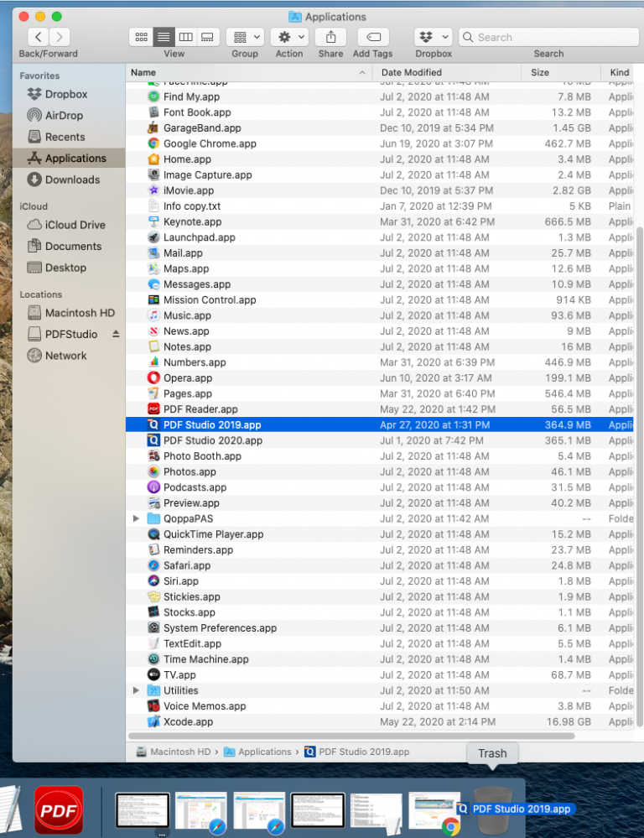Open the Trash in the Dock
This screenshot has height=838, width=644.
tap(492, 810)
